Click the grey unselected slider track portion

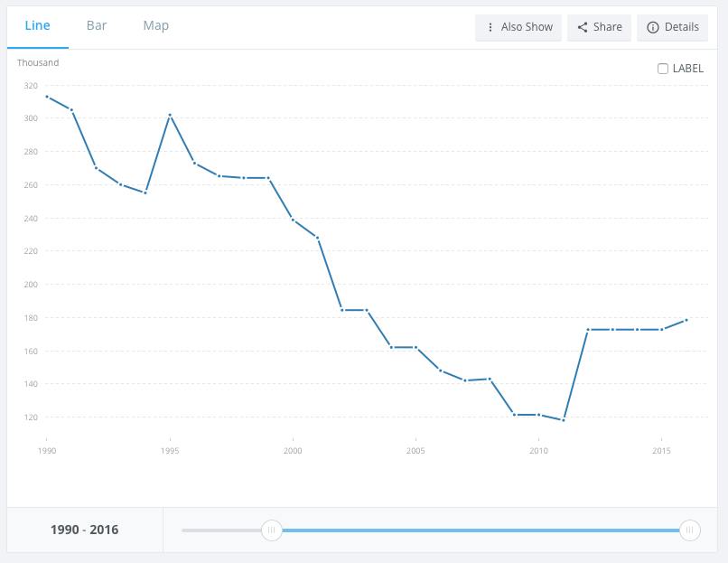(x=221, y=530)
